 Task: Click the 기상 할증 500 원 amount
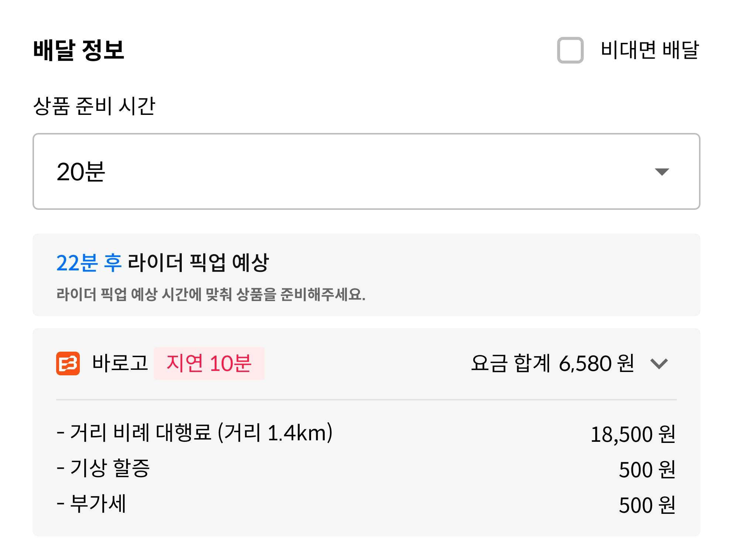coord(647,469)
